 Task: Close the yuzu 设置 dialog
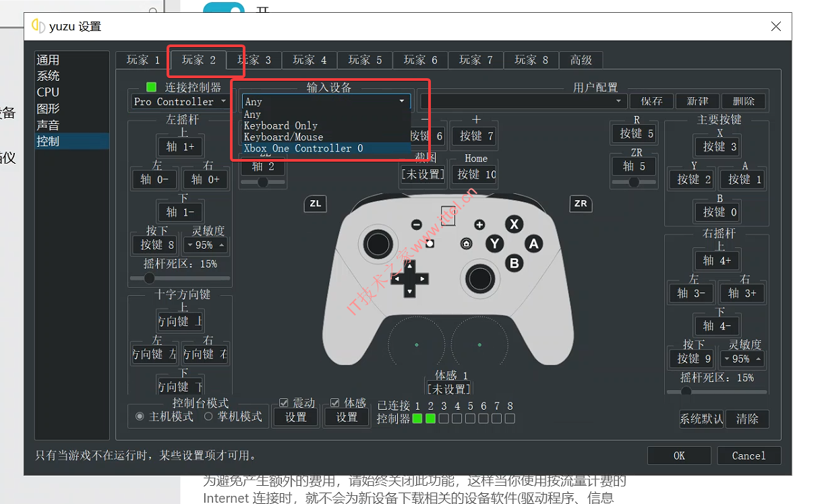click(775, 26)
